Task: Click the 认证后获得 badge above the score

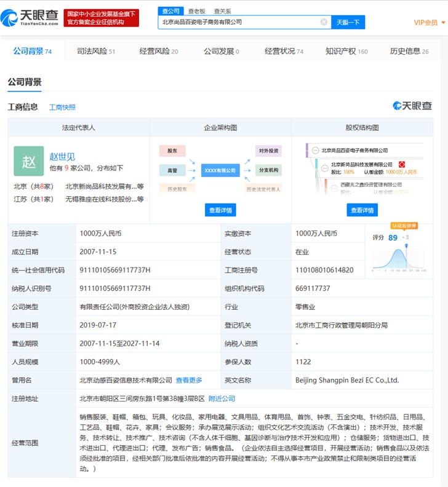Action: pos(404,226)
